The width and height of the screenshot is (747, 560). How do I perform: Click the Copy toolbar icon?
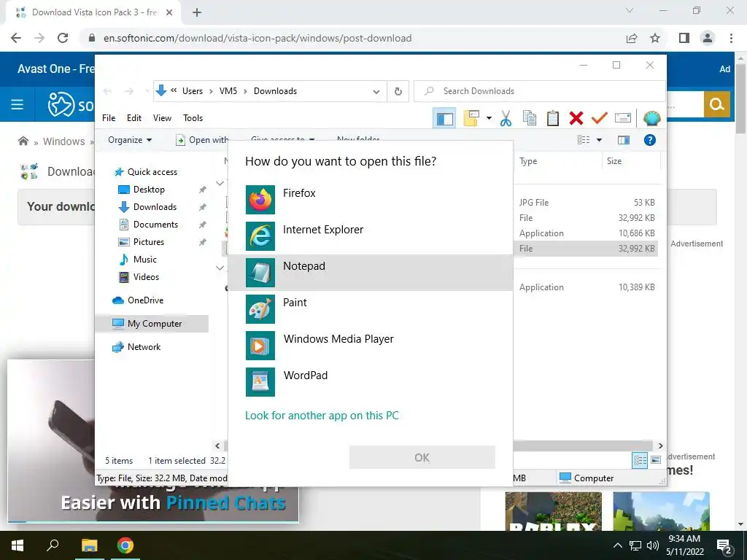[530, 118]
